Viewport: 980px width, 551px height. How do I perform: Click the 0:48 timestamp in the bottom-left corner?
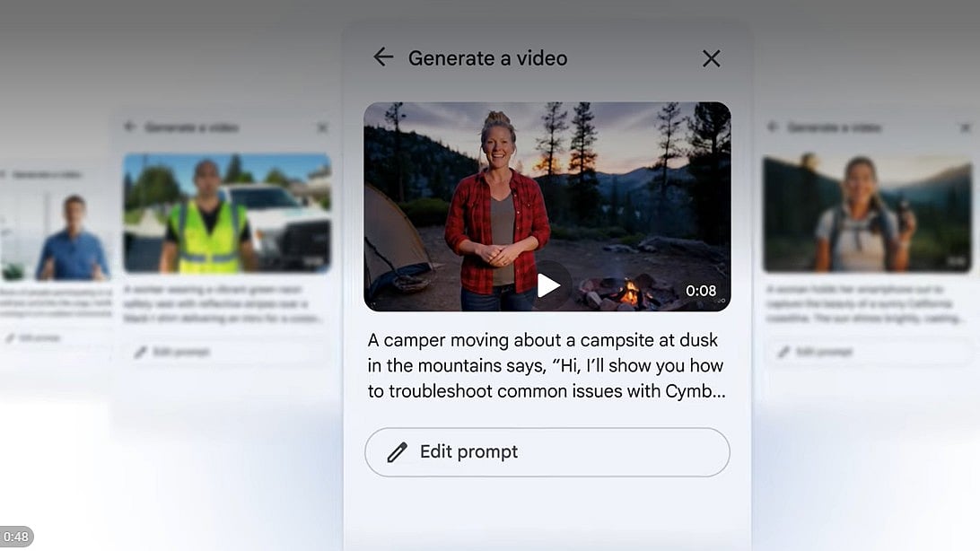click(x=16, y=537)
